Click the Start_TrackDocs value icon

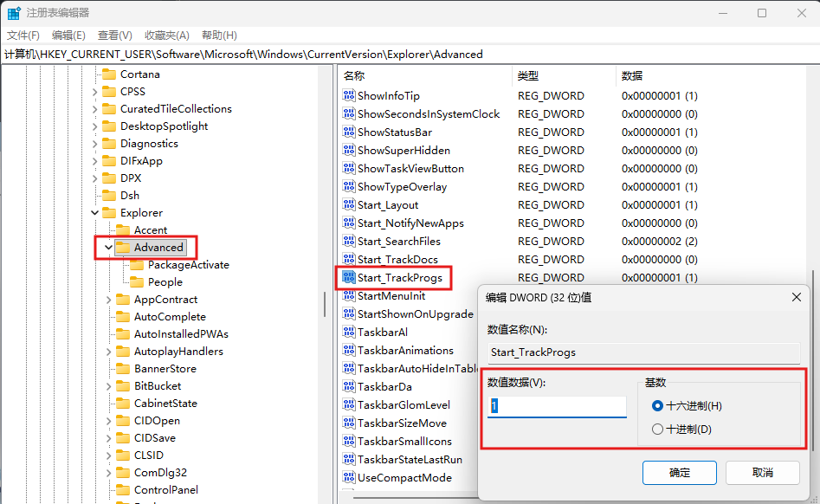[x=349, y=259]
